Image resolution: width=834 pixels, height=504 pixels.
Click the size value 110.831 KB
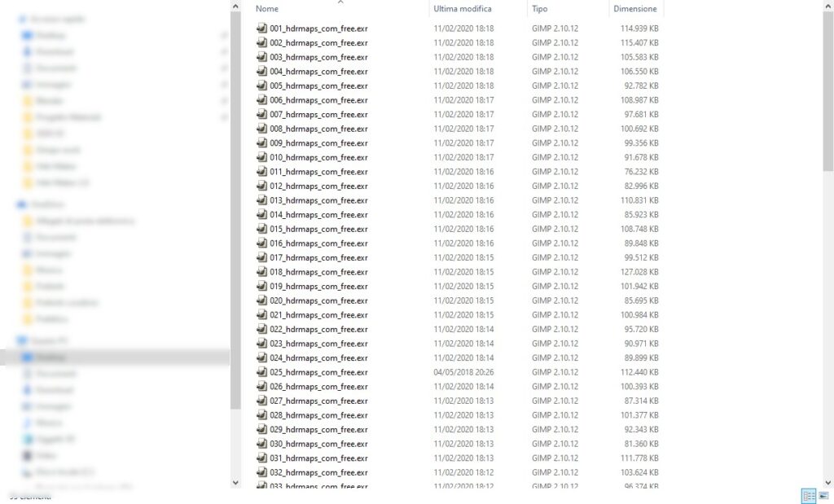point(639,200)
